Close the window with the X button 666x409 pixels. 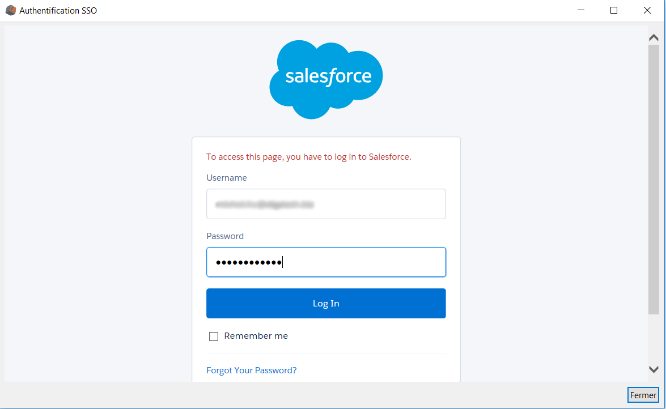[645, 10]
